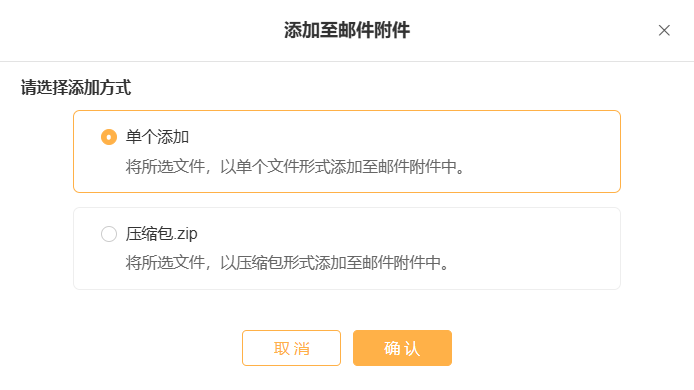Click the 压缩包.zip option label text
This screenshot has height=390, width=694.
pyautogui.click(x=162, y=234)
